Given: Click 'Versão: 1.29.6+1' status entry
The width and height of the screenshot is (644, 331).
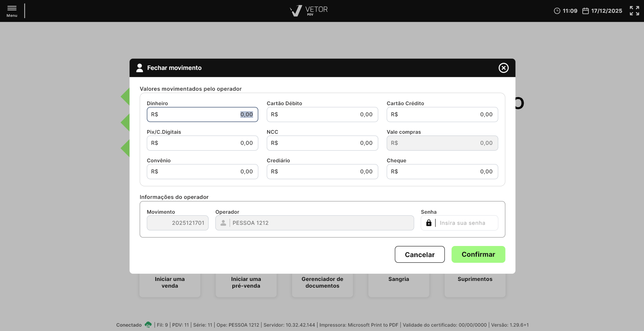Looking at the screenshot, I should 510,325.
